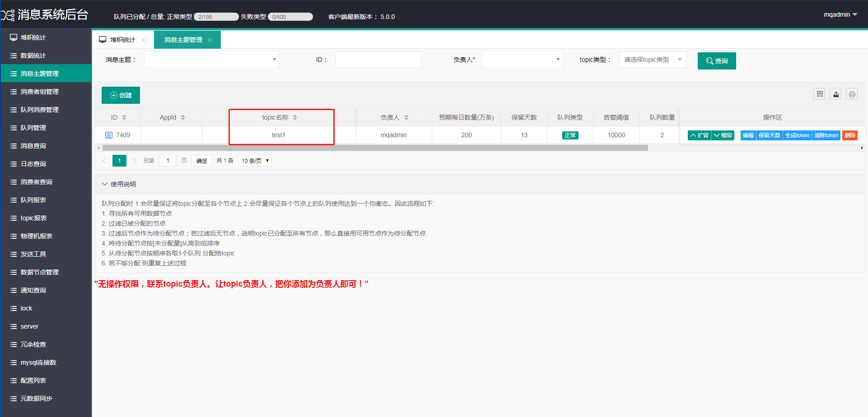This screenshot has height=417, width=868.
Task: Open 元数据同步 in the sidebar
Action: tap(46, 398)
